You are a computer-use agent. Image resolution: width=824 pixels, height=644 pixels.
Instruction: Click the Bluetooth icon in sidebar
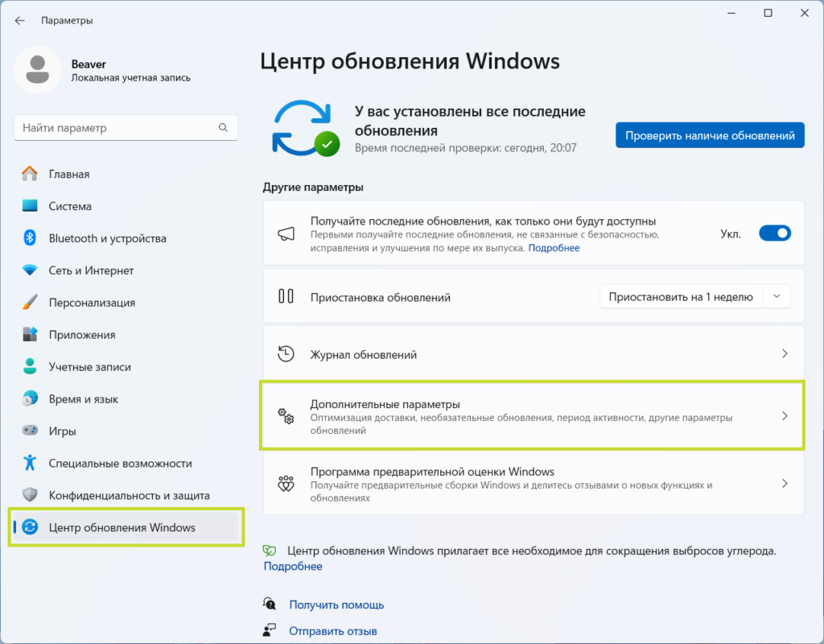[x=30, y=237]
